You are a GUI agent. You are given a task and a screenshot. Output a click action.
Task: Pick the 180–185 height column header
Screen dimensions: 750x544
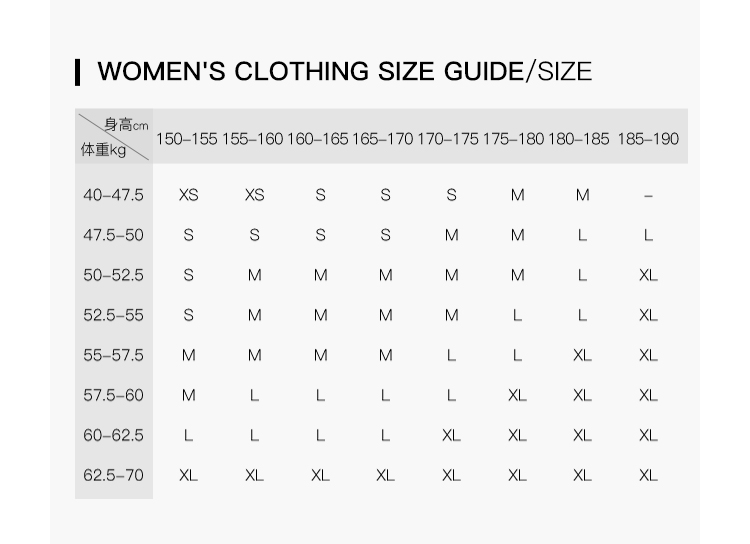[579, 139]
